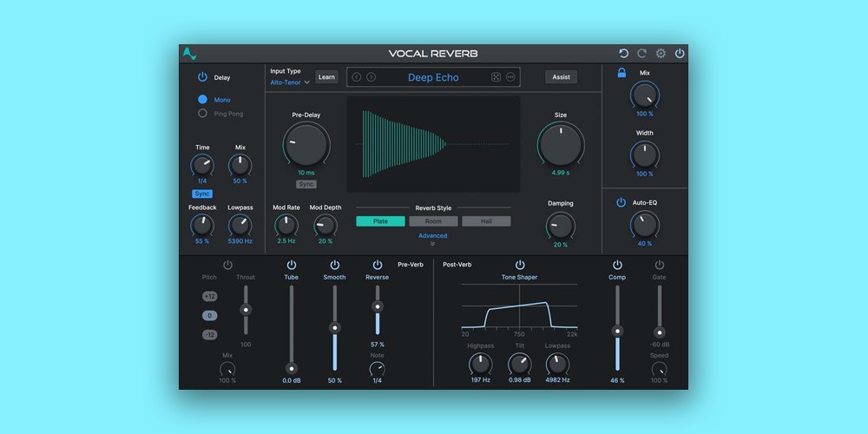
Task: Load the previous preset arrow
Action: coord(356,77)
